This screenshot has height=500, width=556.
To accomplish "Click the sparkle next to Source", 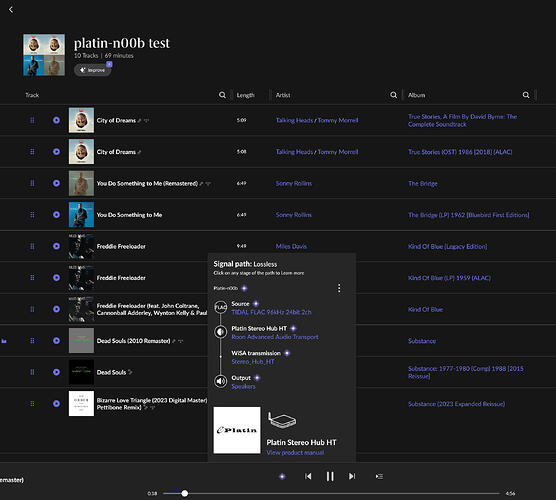I will point(255,304).
